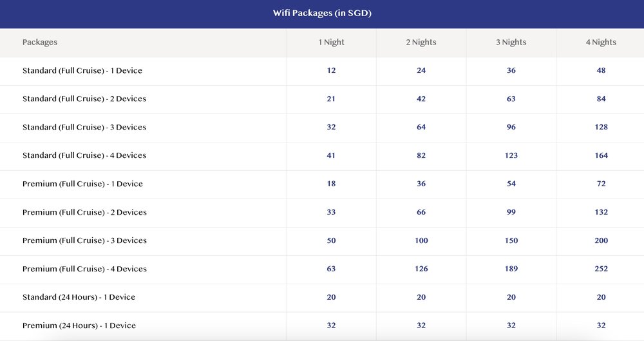The width and height of the screenshot is (644, 341).
Task: Click the price 100 for 2 nights
Action: [x=421, y=241]
